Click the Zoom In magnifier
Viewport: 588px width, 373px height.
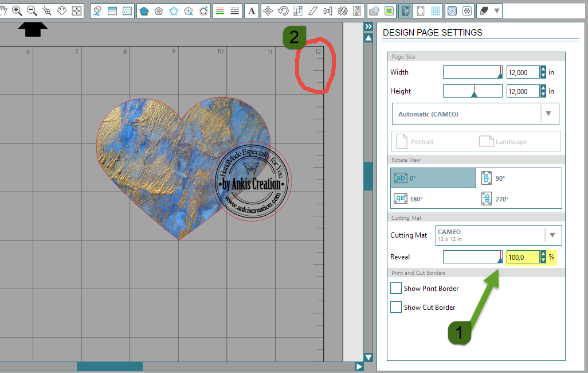pos(17,10)
